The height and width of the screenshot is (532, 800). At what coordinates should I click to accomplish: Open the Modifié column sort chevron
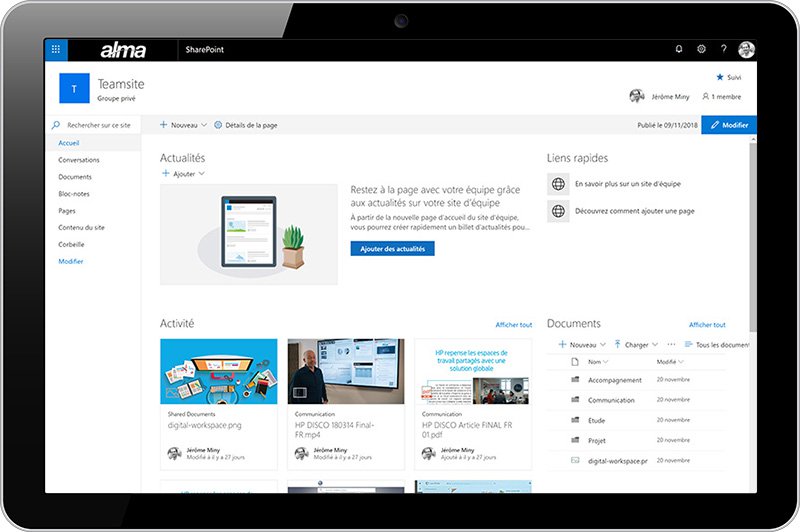[681, 362]
